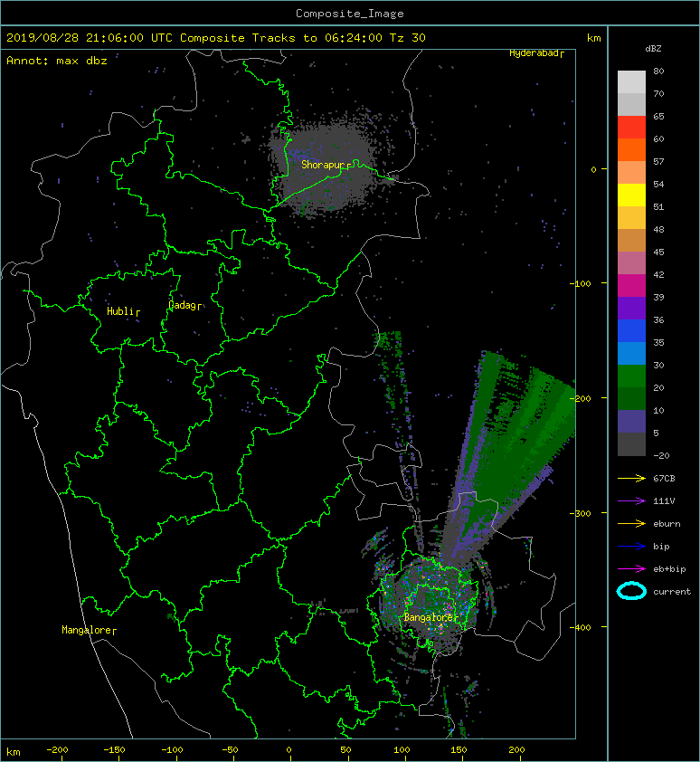Select the dark orange swatch between 60 and 57
This screenshot has height=762, width=700.
[x=631, y=149]
